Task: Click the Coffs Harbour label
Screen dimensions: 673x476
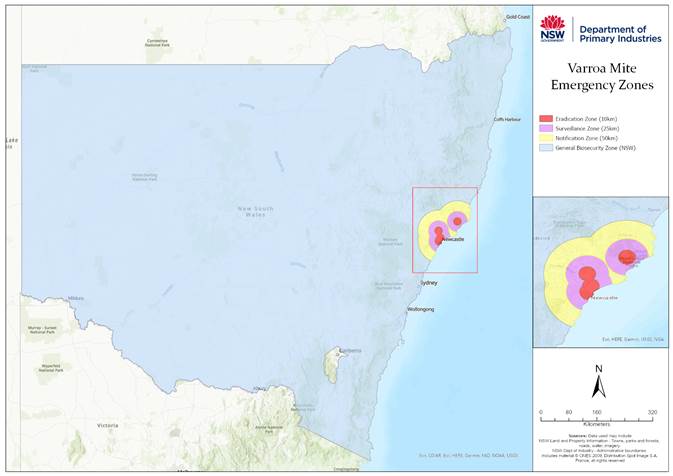Action: (507, 120)
